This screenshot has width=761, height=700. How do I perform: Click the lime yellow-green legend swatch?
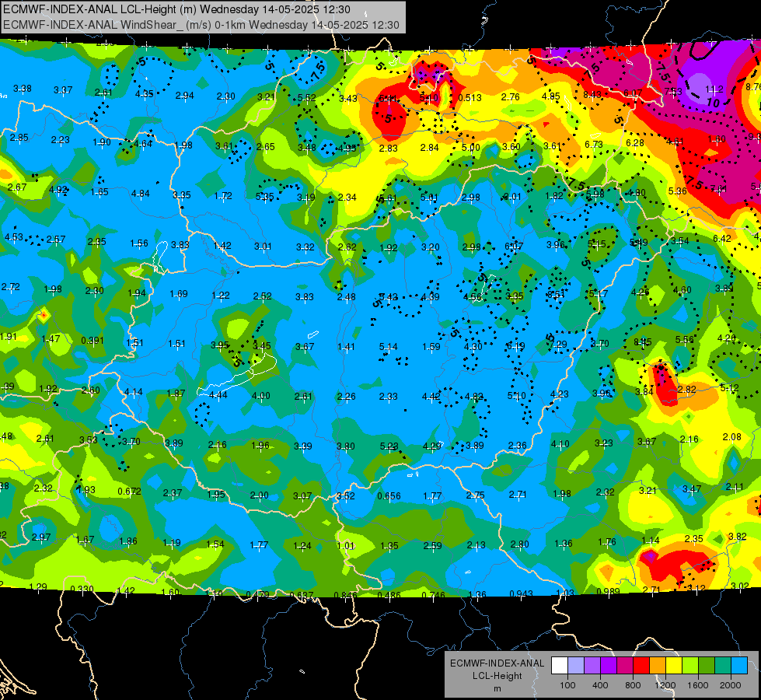tap(690, 666)
